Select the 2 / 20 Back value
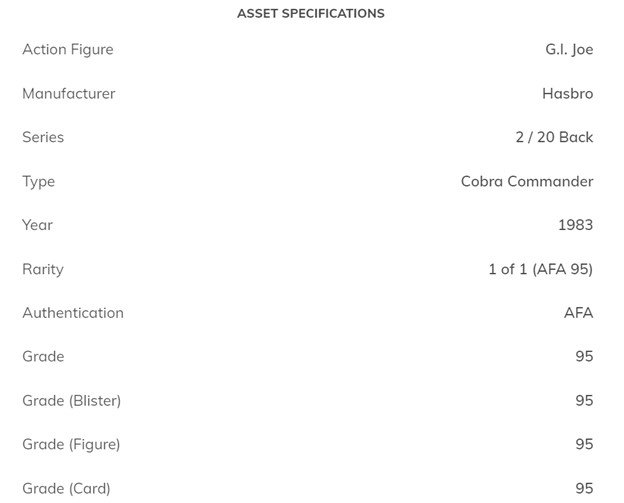624x503 pixels. (x=554, y=138)
